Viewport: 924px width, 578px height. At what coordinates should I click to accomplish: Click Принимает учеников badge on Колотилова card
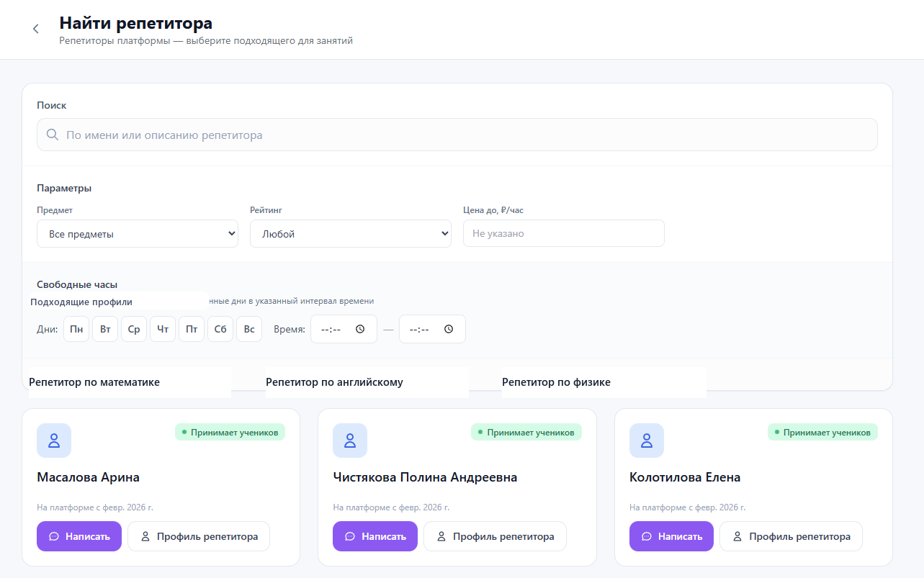tap(823, 432)
